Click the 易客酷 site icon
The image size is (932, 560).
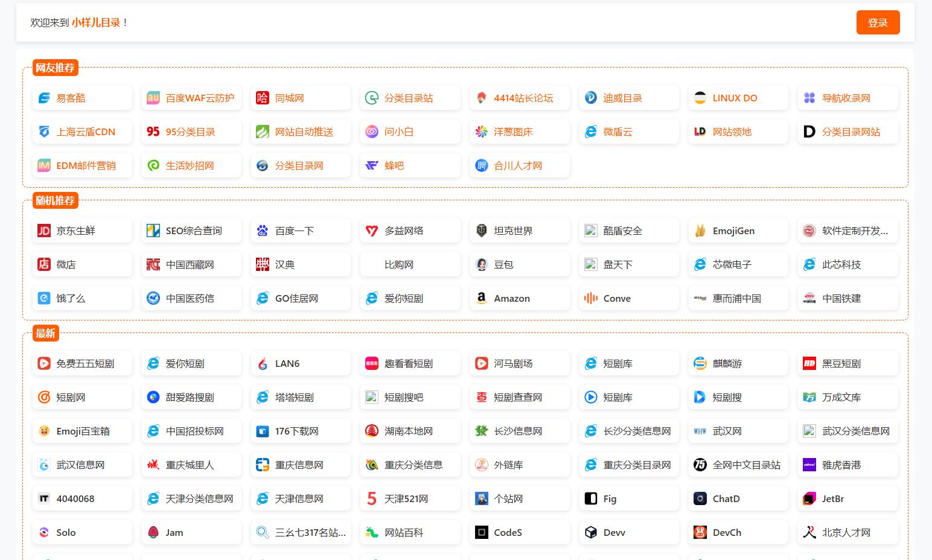pyautogui.click(x=44, y=98)
